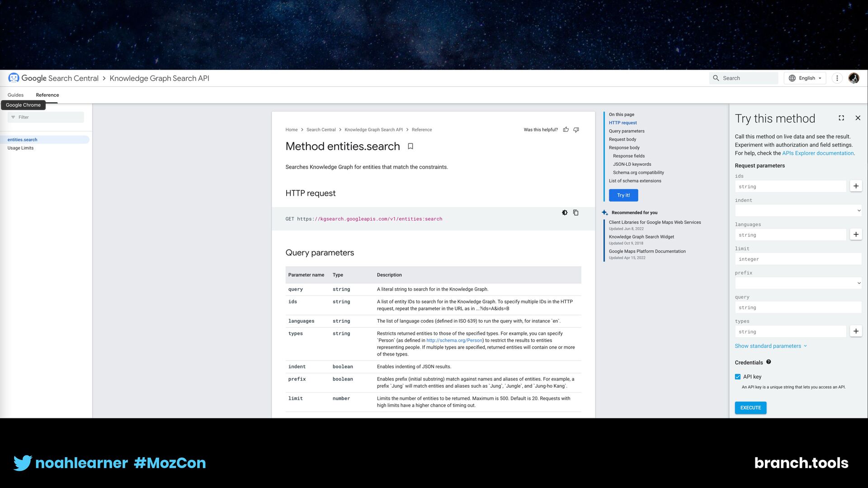
Task: Jump to Query parameters in page outline
Action: (627, 131)
